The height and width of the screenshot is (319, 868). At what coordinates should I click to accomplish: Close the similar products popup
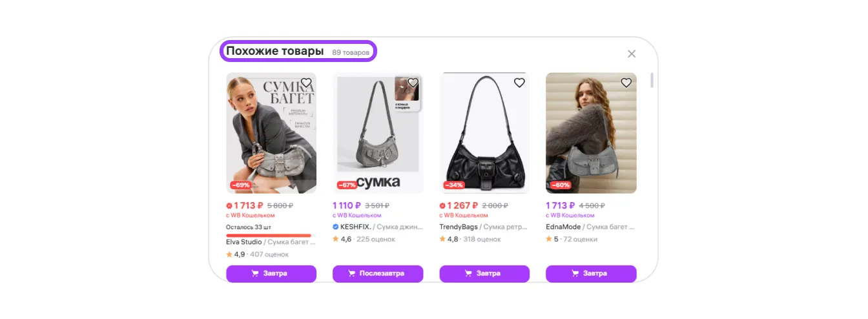pyautogui.click(x=632, y=54)
